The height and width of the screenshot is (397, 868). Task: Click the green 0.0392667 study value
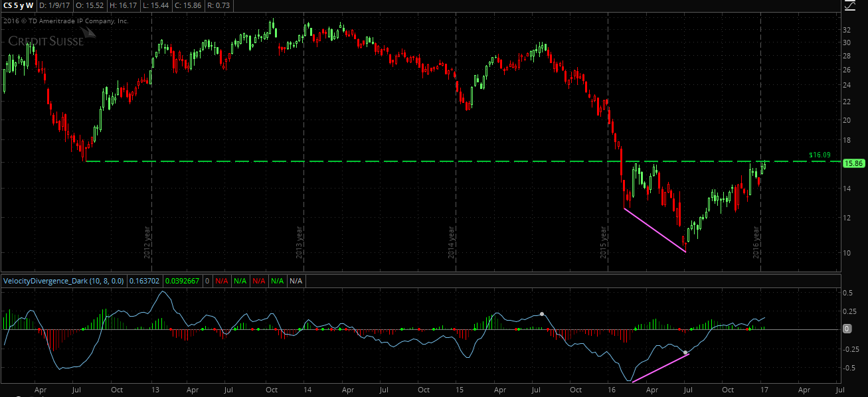point(183,281)
